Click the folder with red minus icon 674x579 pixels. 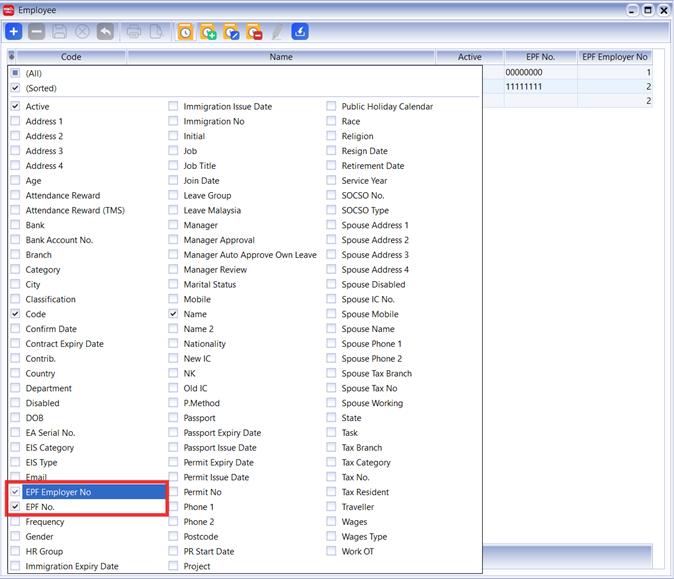[x=254, y=32]
